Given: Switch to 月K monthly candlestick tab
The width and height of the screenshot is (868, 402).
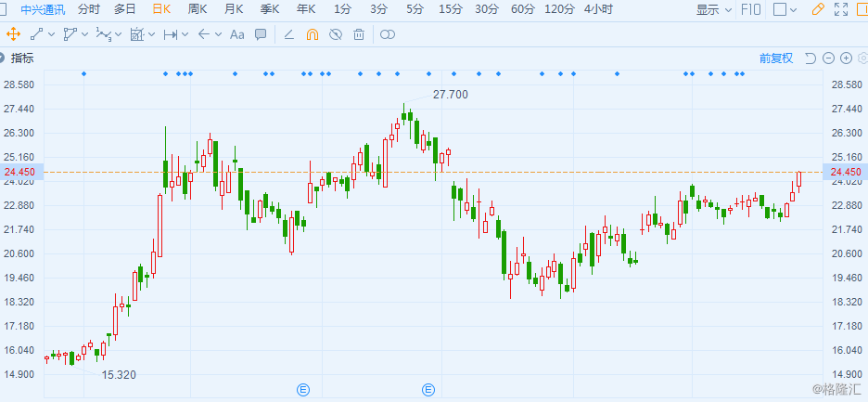Looking at the screenshot, I should point(234,9).
